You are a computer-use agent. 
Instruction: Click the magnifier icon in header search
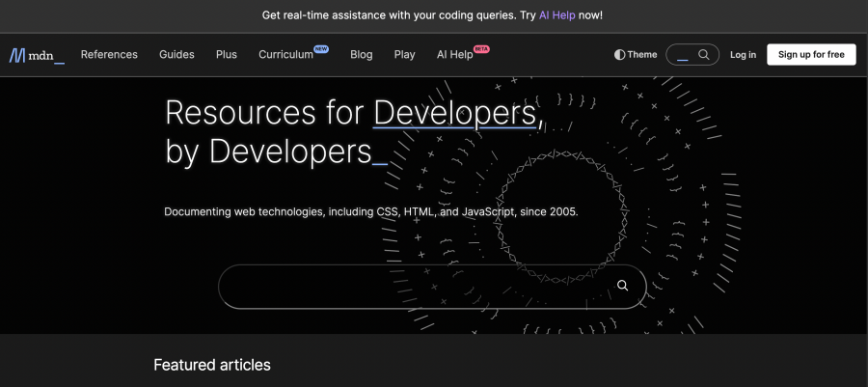pos(704,54)
